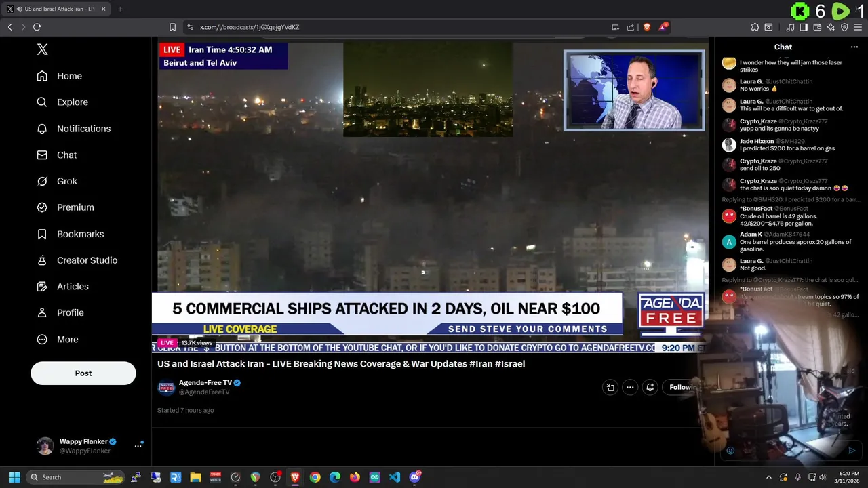Open Discord from the taskbar
The width and height of the screenshot is (868, 488).
pyautogui.click(x=414, y=477)
